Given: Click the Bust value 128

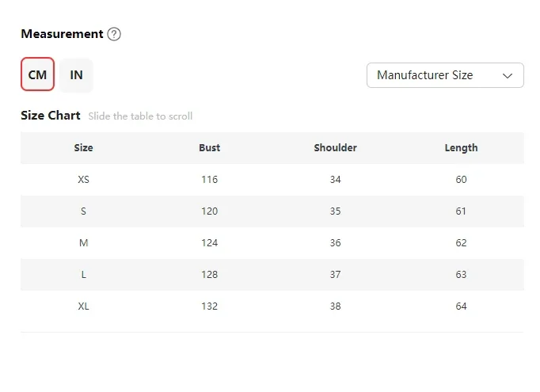Looking at the screenshot, I should pyautogui.click(x=209, y=275).
